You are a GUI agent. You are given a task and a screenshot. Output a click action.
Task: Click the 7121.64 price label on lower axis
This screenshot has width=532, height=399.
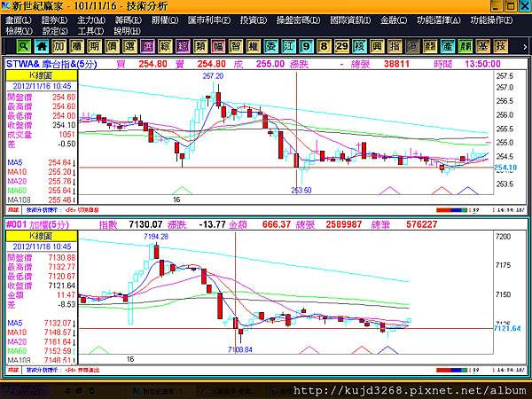[x=507, y=328]
